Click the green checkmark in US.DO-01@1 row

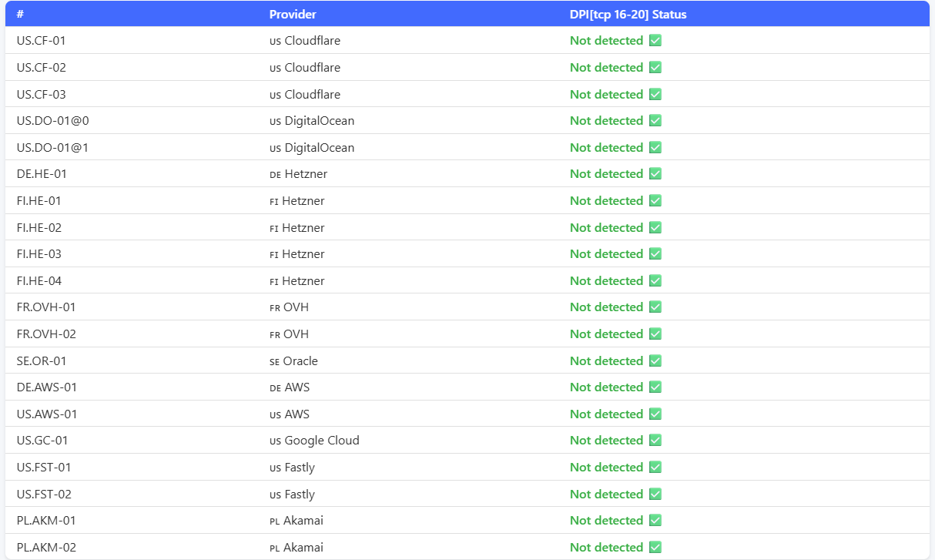pos(655,147)
